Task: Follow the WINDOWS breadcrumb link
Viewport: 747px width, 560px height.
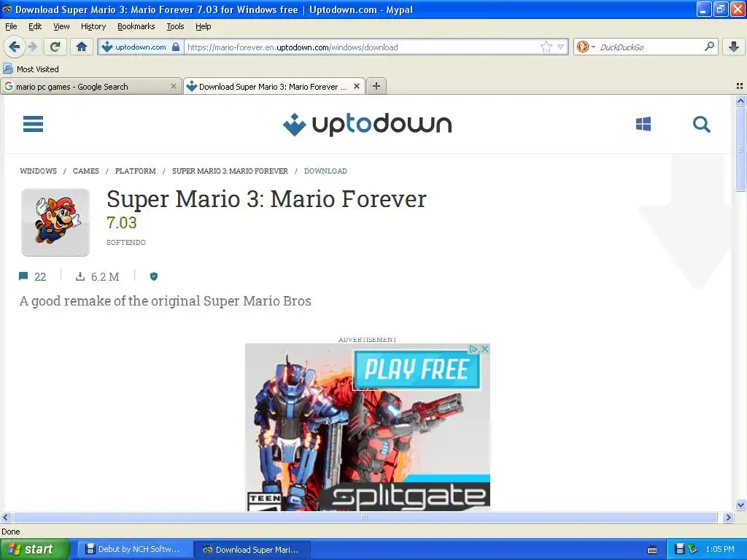Action: (38, 171)
